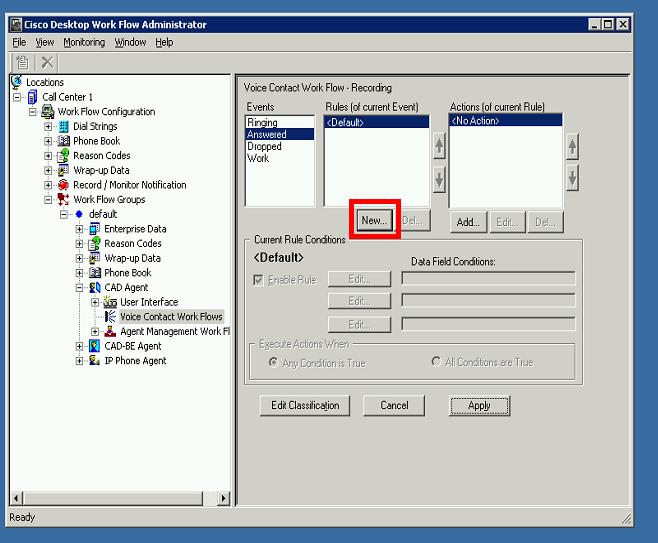658x543 pixels.
Task: Expand Record / Monitor Notification node
Action: (48, 185)
